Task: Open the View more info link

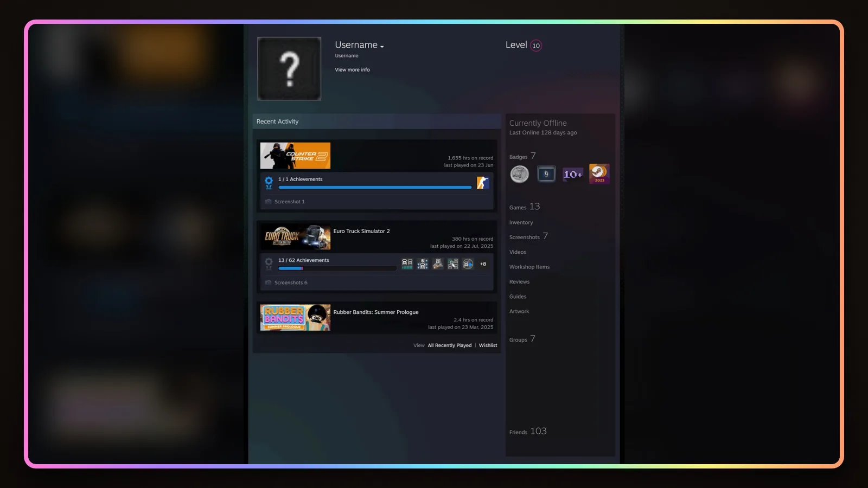Action: tap(352, 69)
